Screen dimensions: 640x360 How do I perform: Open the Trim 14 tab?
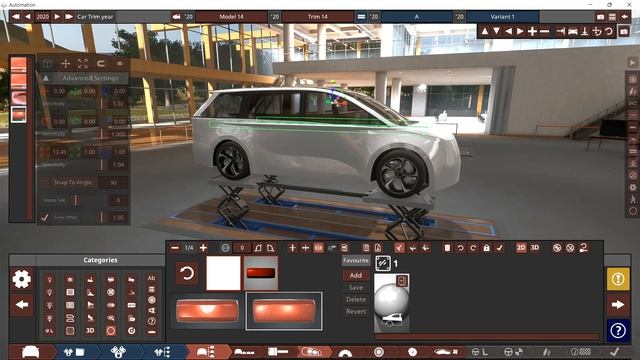pyautogui.click(x=318, y=17)
